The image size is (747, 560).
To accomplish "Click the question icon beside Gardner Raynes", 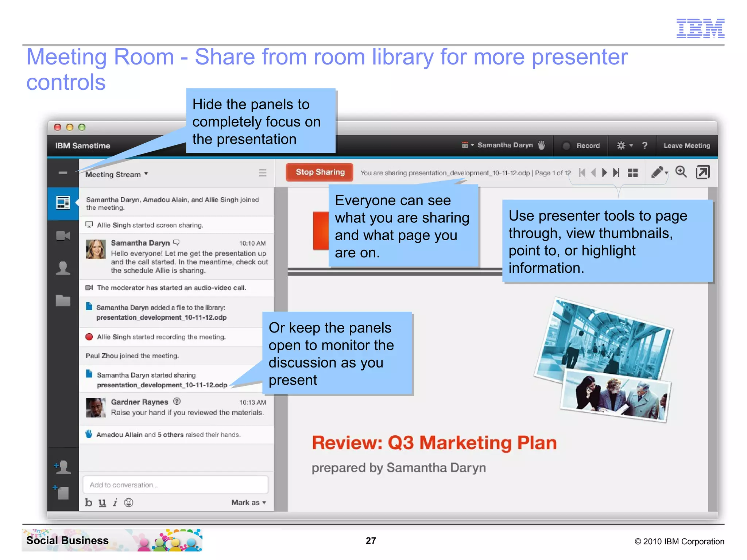I will coord(177,401).
